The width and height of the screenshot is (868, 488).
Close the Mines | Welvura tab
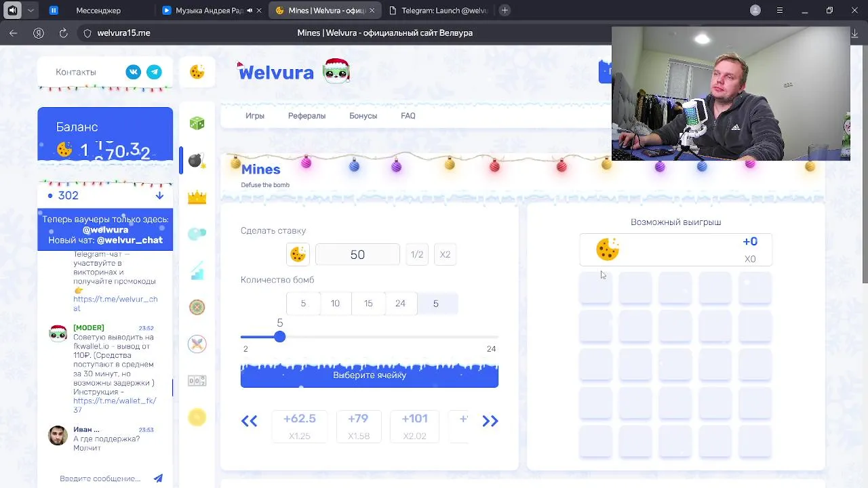(x=372, y=10)
